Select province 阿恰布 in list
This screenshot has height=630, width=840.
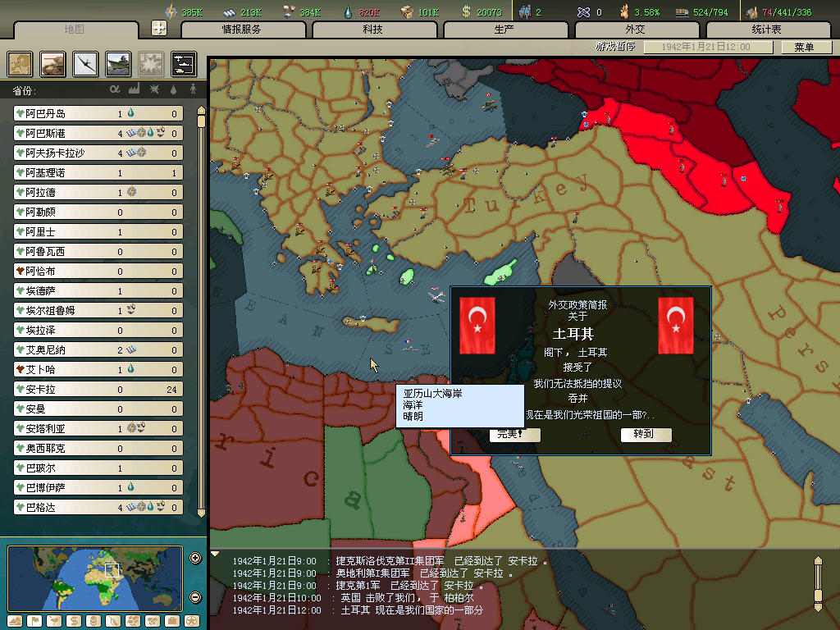[98, 271]
